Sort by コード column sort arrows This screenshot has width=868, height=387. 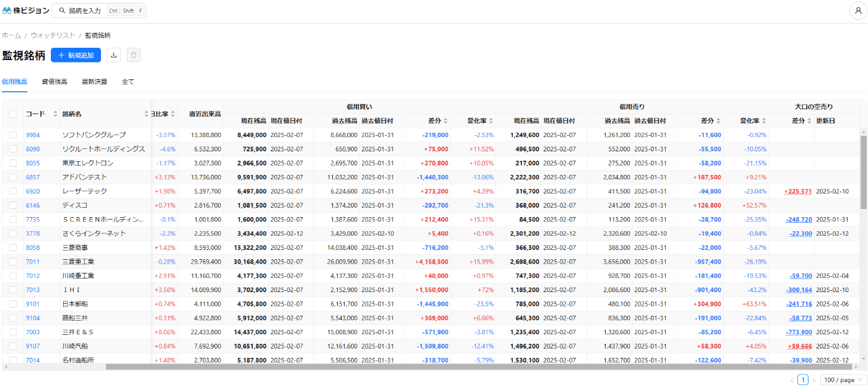click(55, 113)
